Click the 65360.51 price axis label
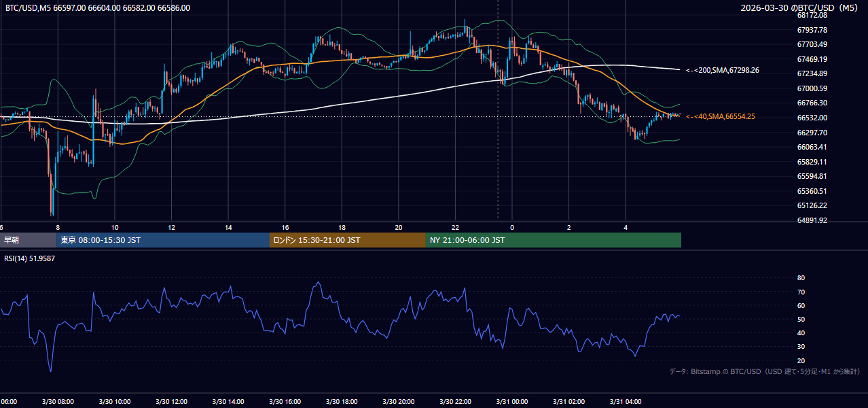The height and width of the screenshot is (408, 868). click(x=812, y=191)
